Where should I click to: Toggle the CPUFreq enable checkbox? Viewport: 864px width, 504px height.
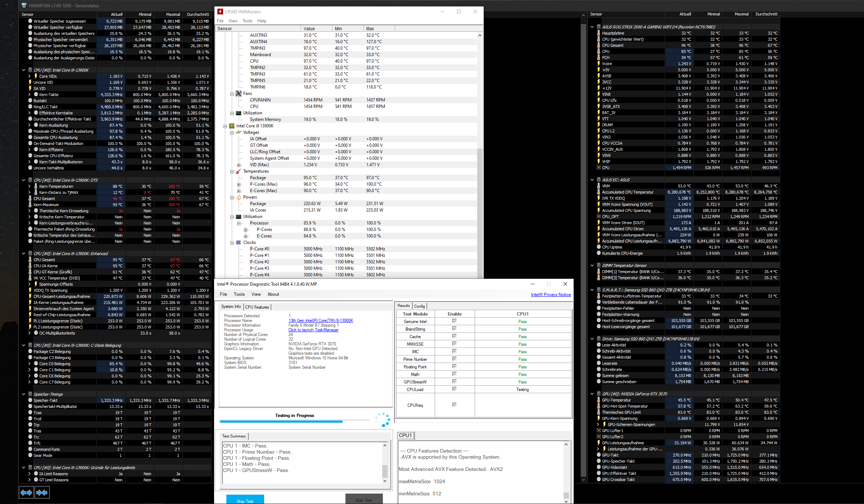pyautogui.click(x=454, y=405)
